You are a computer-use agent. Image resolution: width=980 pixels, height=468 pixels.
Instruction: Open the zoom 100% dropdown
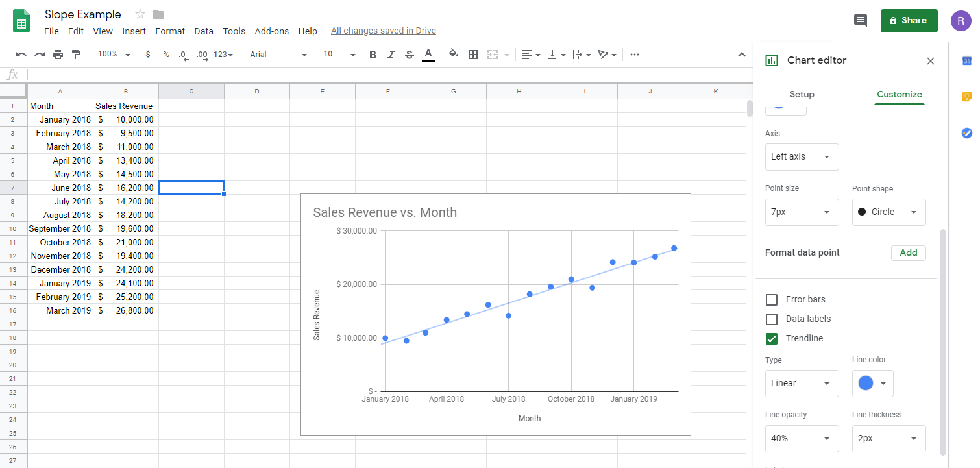point(114,55)
